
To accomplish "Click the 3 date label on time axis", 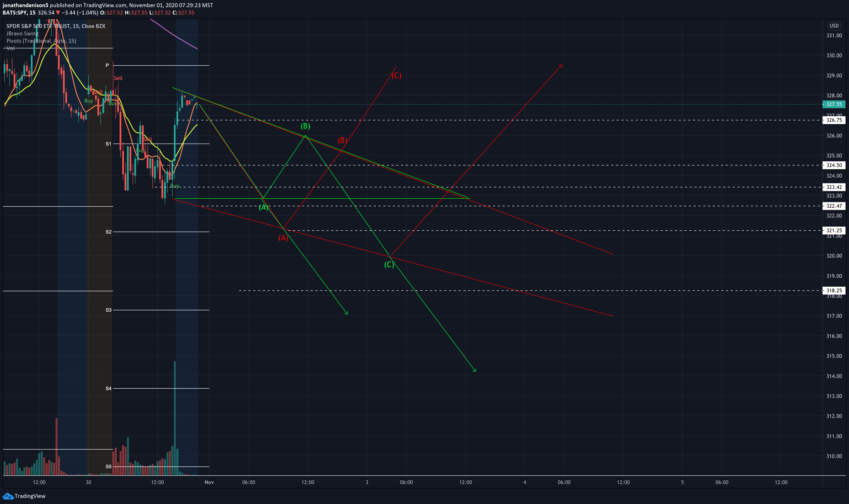I will tap(367, 482).
